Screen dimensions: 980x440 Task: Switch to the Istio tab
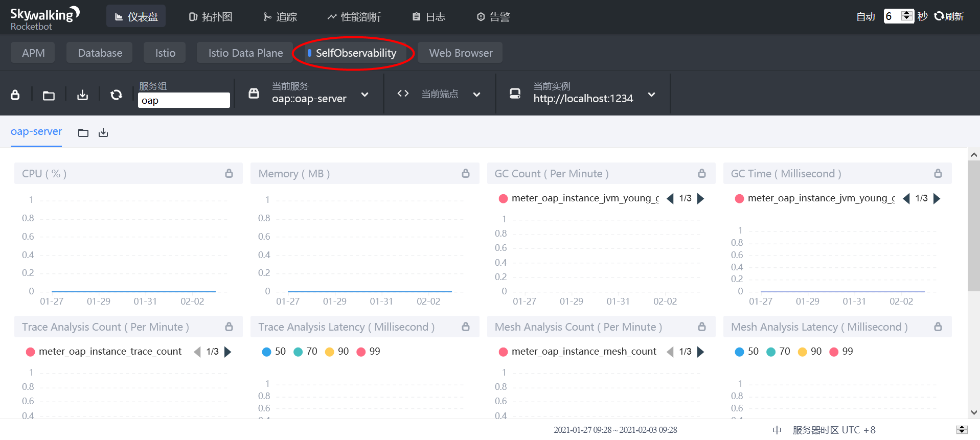(165, 53)
